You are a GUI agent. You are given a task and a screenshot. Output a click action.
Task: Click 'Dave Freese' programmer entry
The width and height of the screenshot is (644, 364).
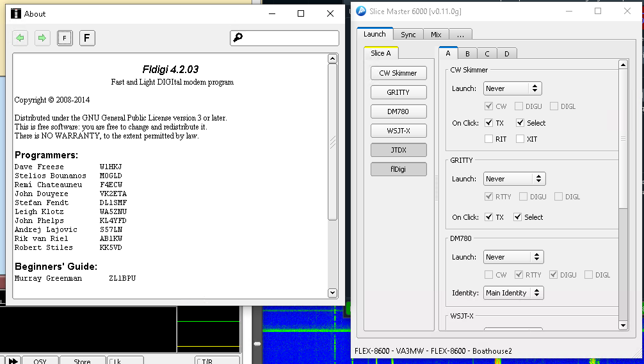coord(39,167)
